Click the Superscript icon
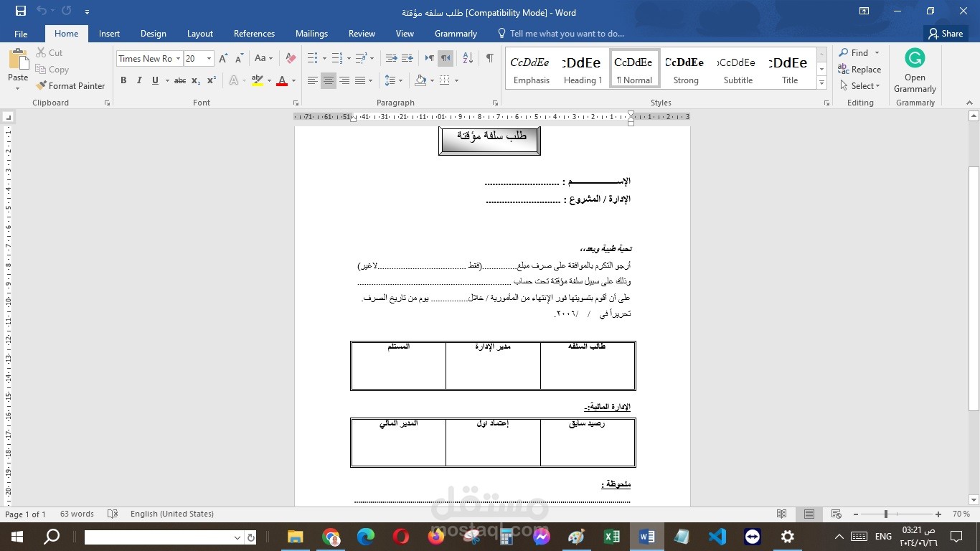Screen dimensions: 980x551 coord(212,80)
